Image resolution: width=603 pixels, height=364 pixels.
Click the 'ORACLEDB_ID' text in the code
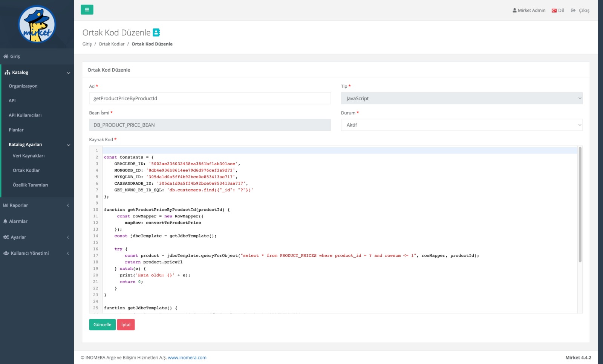(129, 164)
